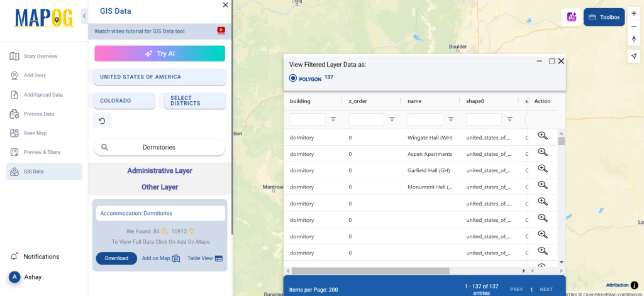Click the locate me arrow icon
Viewport: 644px width, 296px height.
tap(633, 56)
